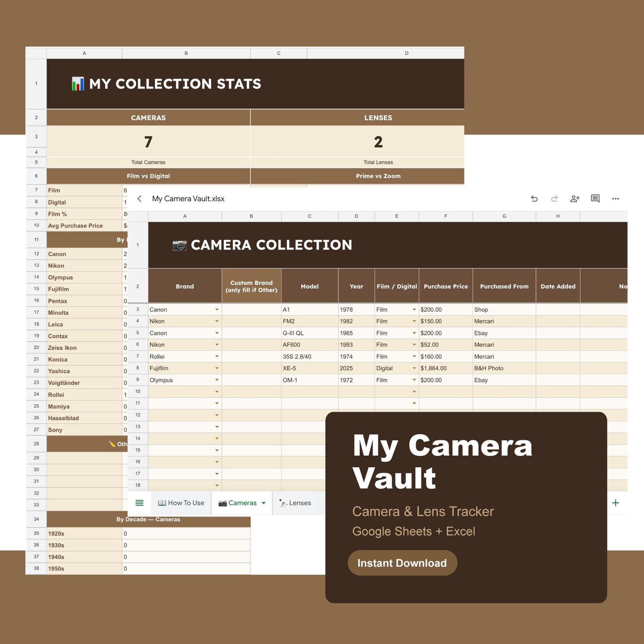The width and height of the screenshot is (644, 644).
Task: Open Film/Digital dropdown for FM2 row
Action: click(x=414, y=321)
